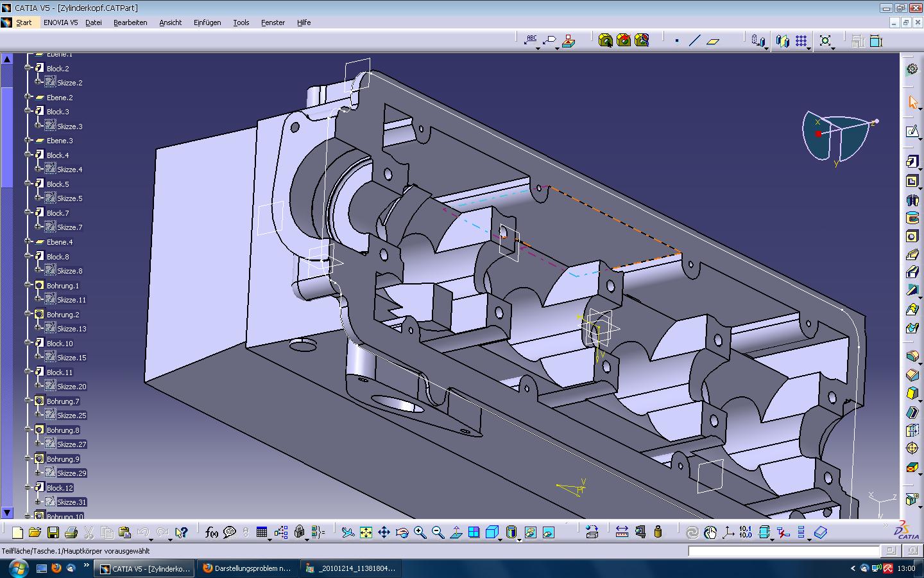This screenshot has width=924, height=578.
Task: Select Skizze.11 in the specification tree
Action: (71, 300)
